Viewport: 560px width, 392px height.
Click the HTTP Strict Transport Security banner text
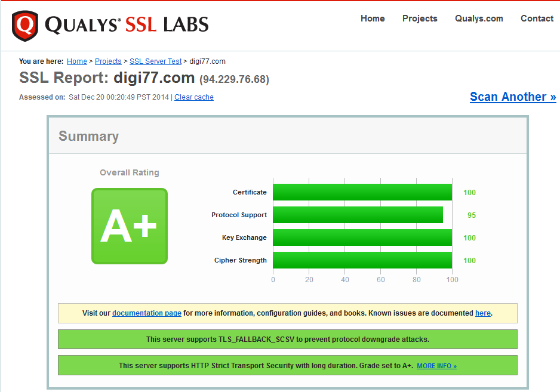265,366
